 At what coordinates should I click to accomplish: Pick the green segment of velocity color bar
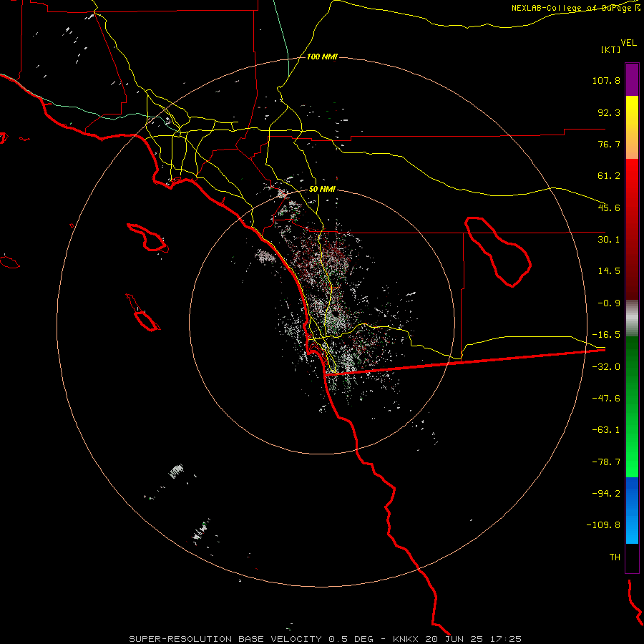coord(632,406)
